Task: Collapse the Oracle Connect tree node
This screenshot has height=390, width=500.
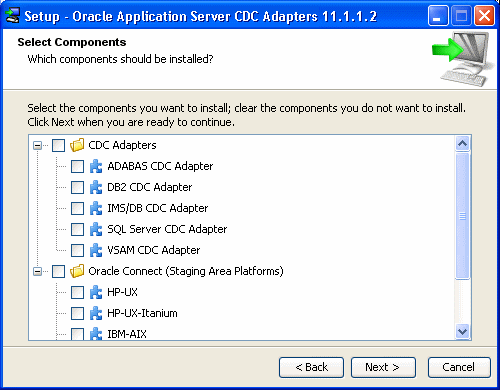Action: (38, 272)
